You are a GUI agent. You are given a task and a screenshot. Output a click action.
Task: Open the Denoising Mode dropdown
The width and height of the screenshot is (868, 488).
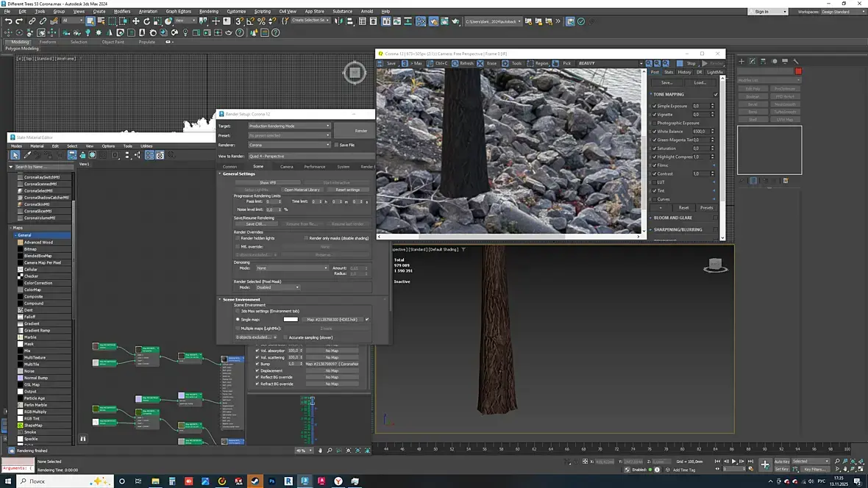pos(292,268)
